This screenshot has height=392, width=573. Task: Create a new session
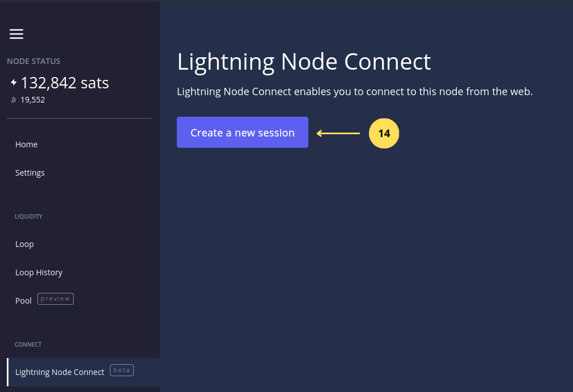click(242, 132)
